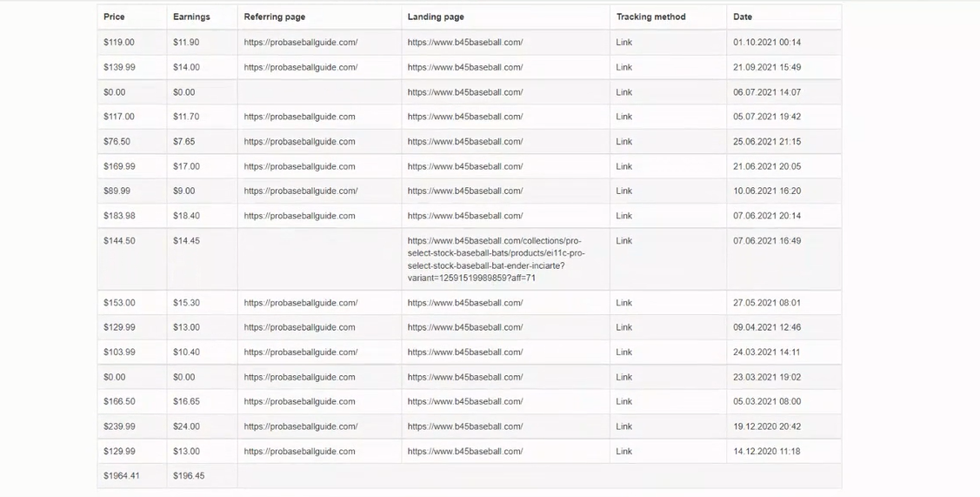Click the $18.40 earnings cell
980x497 pixels.
click(186, 216)
